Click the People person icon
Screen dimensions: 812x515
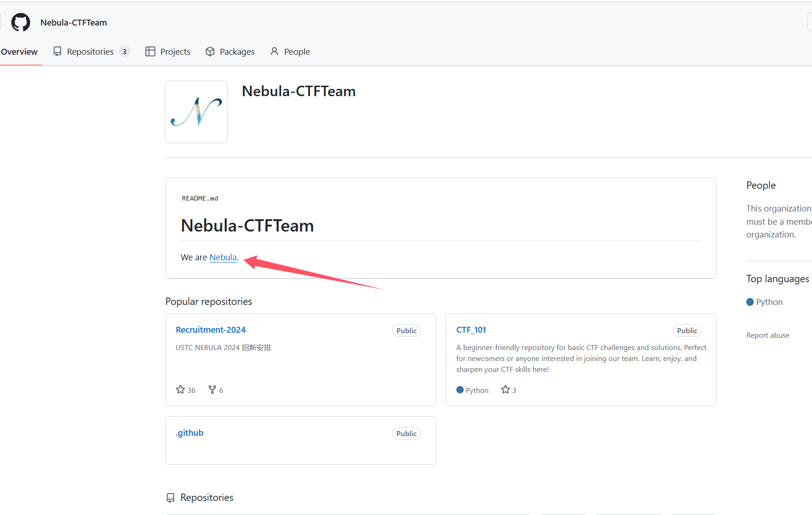(x=274, y=51)
